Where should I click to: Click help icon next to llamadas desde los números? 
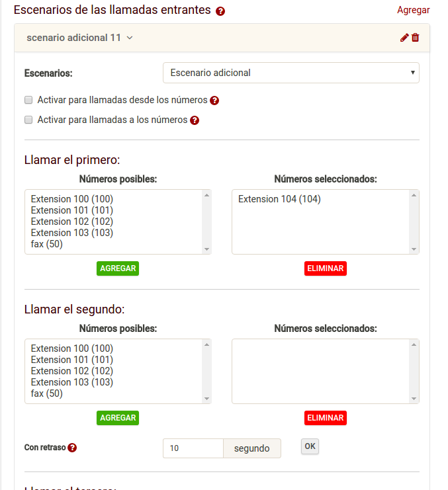214,101
